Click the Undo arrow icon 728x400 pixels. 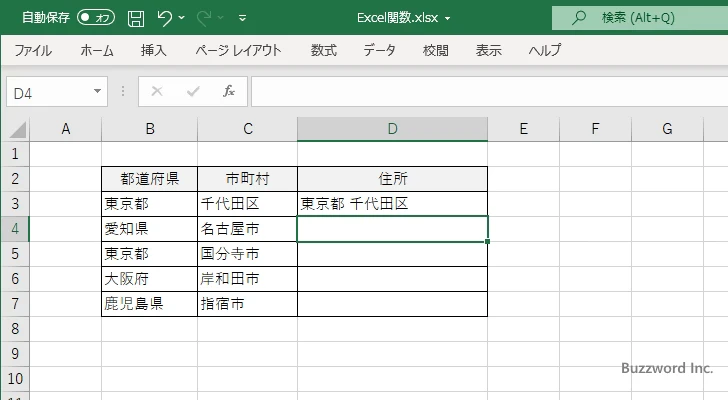point(164,18)
